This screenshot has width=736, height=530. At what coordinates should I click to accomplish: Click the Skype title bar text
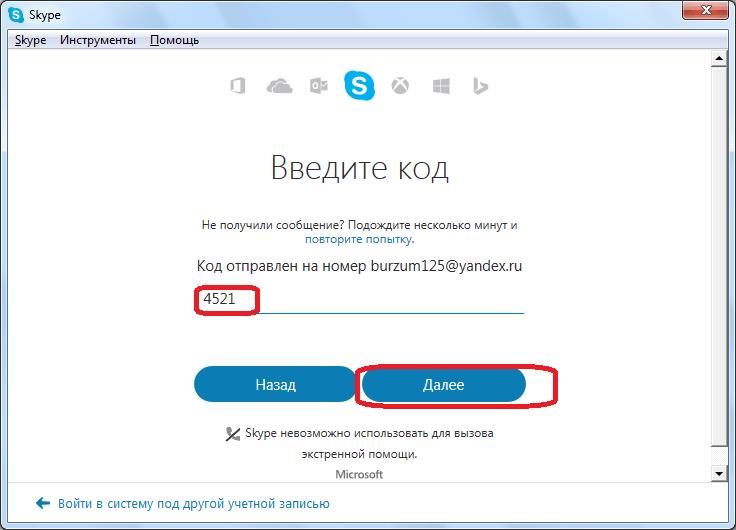[45, 15]
